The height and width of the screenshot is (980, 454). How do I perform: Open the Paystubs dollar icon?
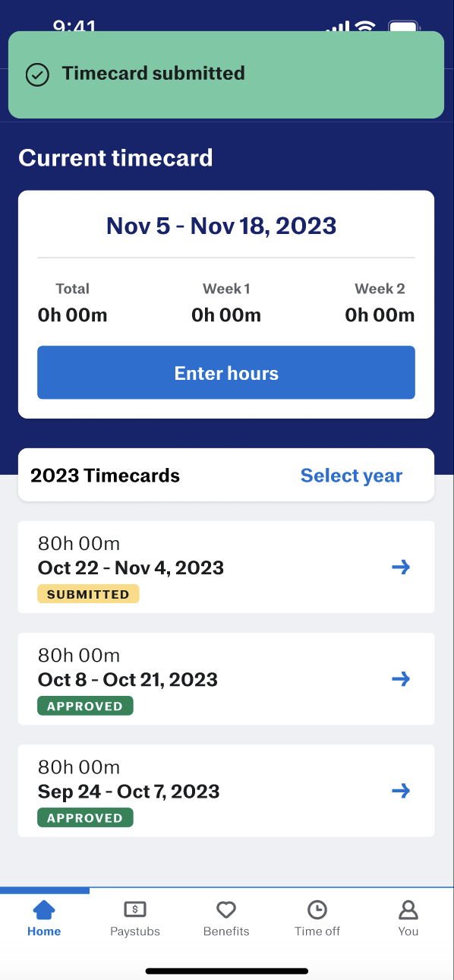135,909
